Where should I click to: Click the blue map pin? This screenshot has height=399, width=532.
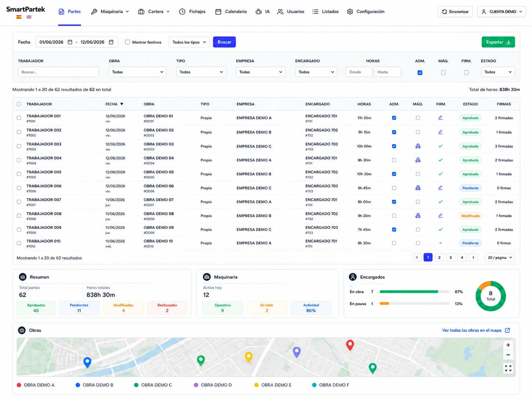pyautogui.click(x=87, y=363)
